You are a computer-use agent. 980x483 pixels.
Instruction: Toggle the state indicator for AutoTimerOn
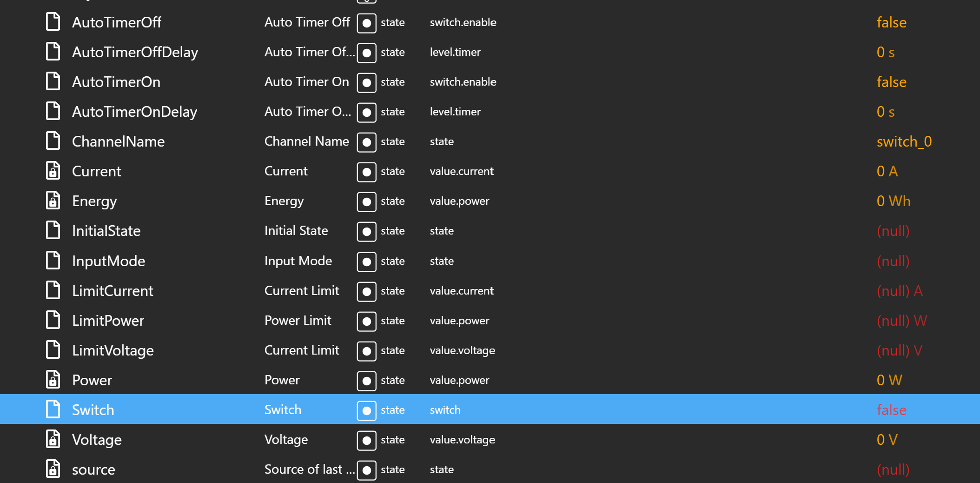tap(366, 82)
